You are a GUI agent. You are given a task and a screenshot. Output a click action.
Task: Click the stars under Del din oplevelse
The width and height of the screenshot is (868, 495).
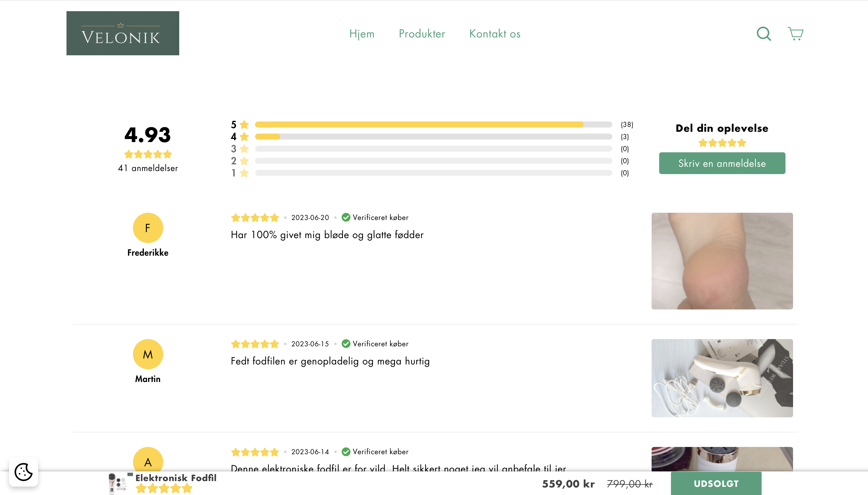tap(722, 143)
